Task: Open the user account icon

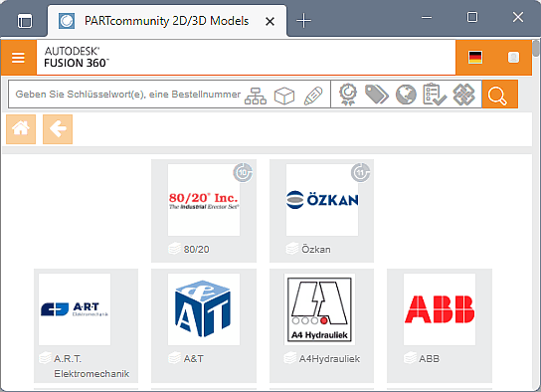Action: [513, 58]
